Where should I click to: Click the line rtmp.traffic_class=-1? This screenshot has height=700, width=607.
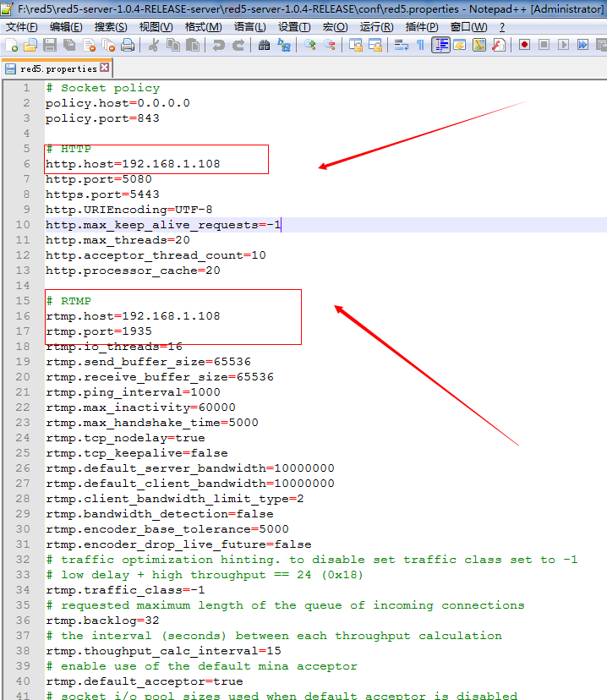pyautogui.click(x=125, y=590)
